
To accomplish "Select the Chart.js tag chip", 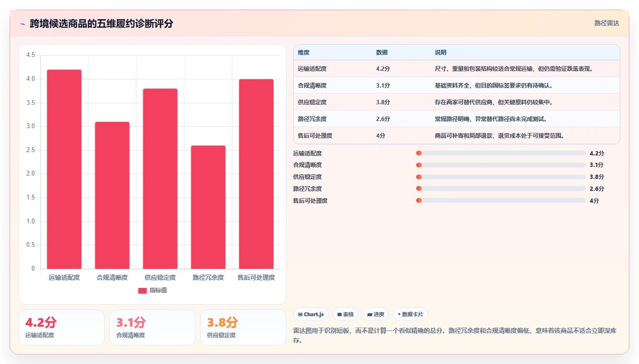I will 311,314.
